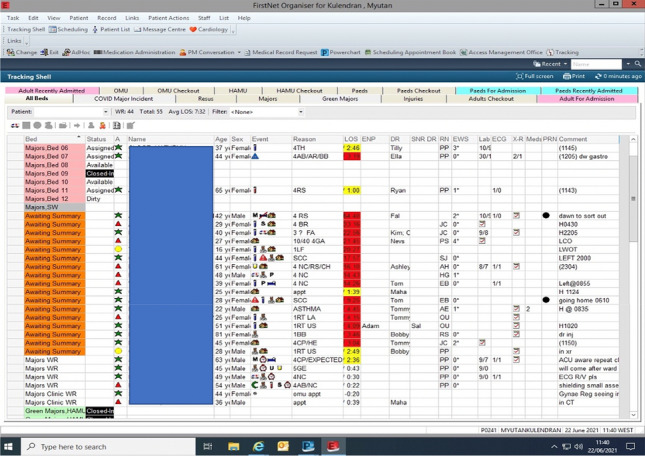This screenshot has width=645, height=456.
Task: Print the tracking shell list
Action: (x=574, y=76)
